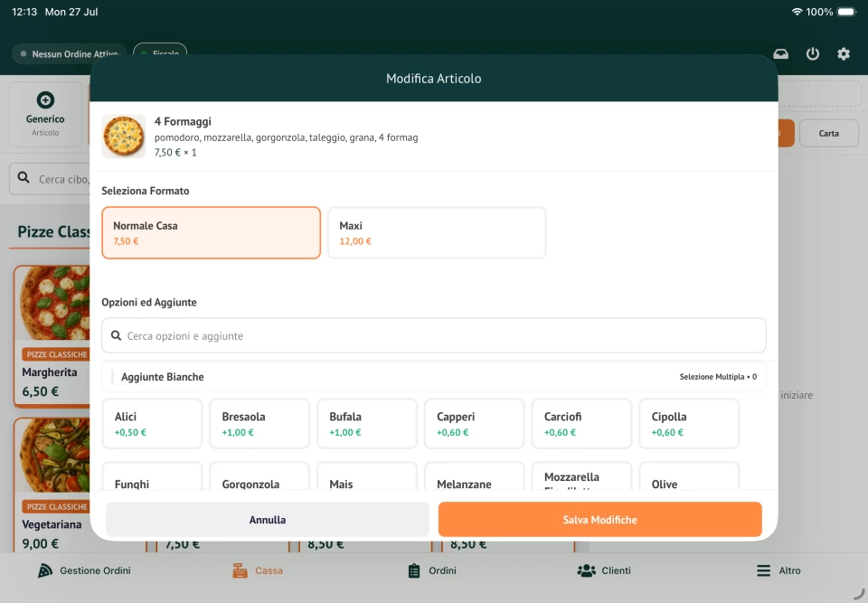Select the Normale Casa format
This screenshot has height=603, width=868.
[211, 232]
